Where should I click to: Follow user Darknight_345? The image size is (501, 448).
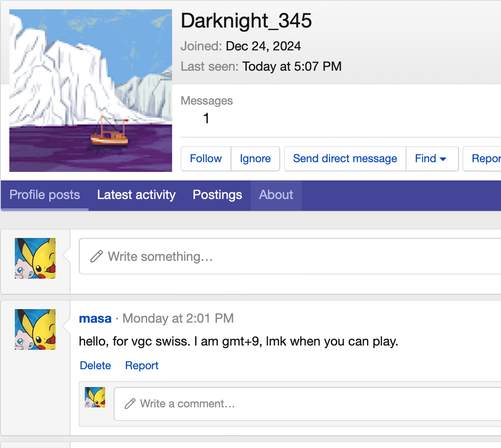206,159
